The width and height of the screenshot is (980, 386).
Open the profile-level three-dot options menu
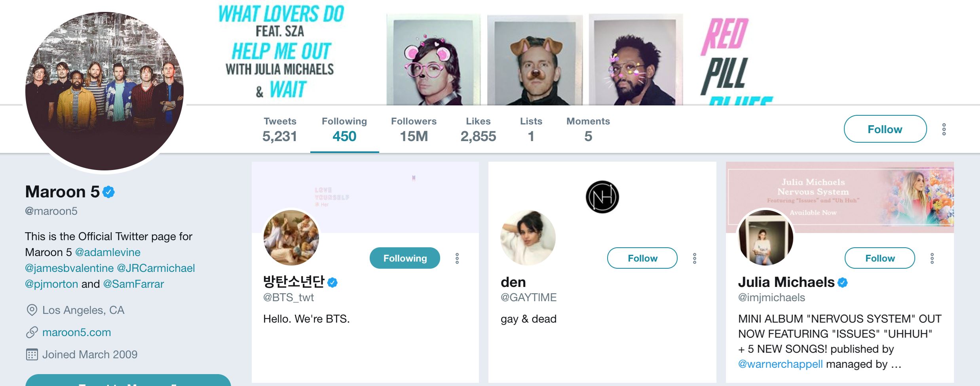click(945, 129)
